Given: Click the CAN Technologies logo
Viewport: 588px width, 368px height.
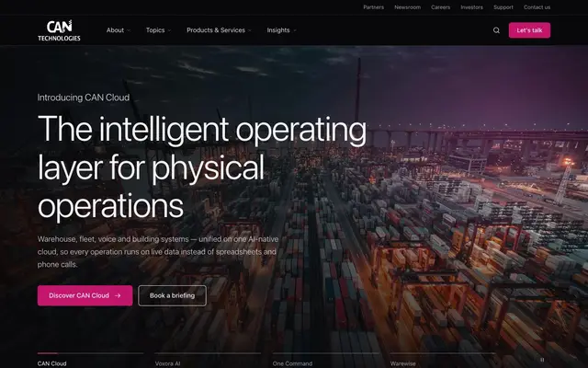Looking at the screenshot, I should tap(59, 30).
